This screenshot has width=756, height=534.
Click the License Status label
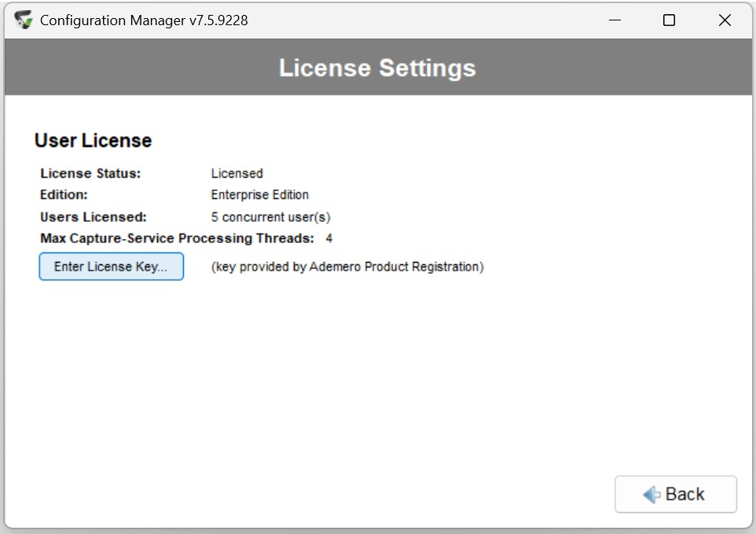[90, 173]
